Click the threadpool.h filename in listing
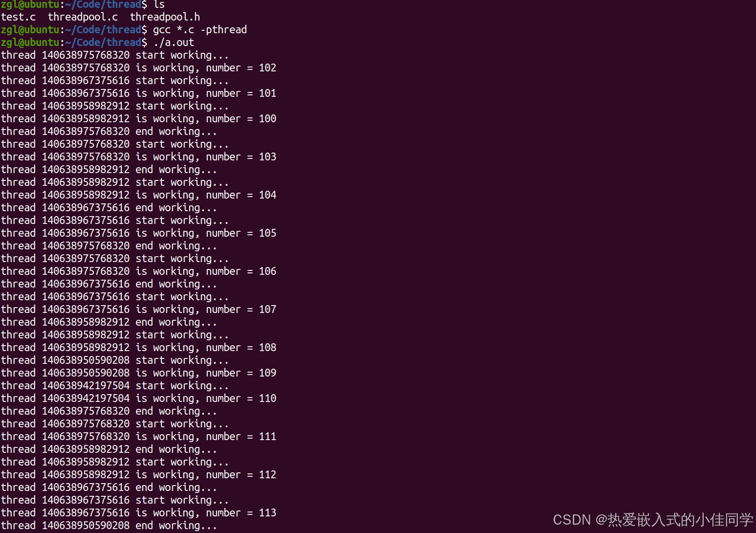756x533 pixels. (165, 17)
